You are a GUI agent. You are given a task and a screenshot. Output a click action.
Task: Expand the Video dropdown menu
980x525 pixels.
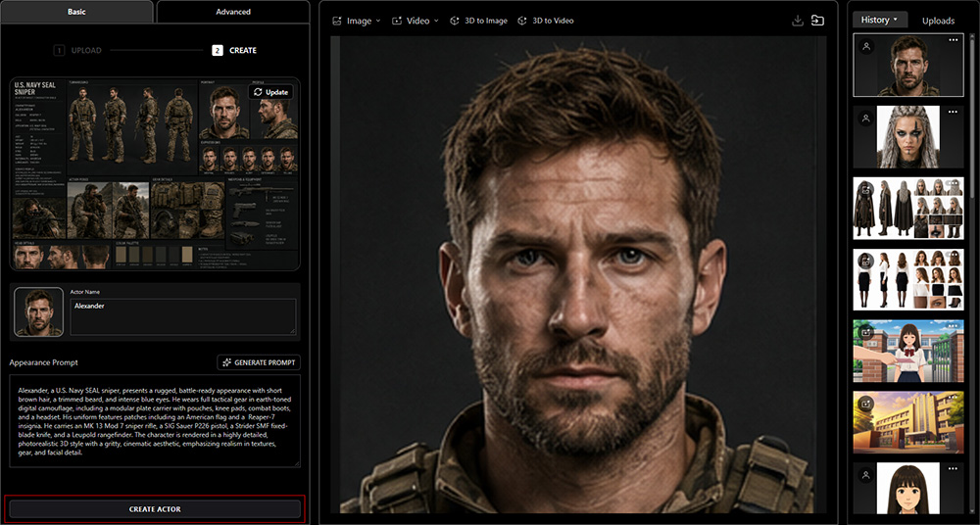coord(415,21)
